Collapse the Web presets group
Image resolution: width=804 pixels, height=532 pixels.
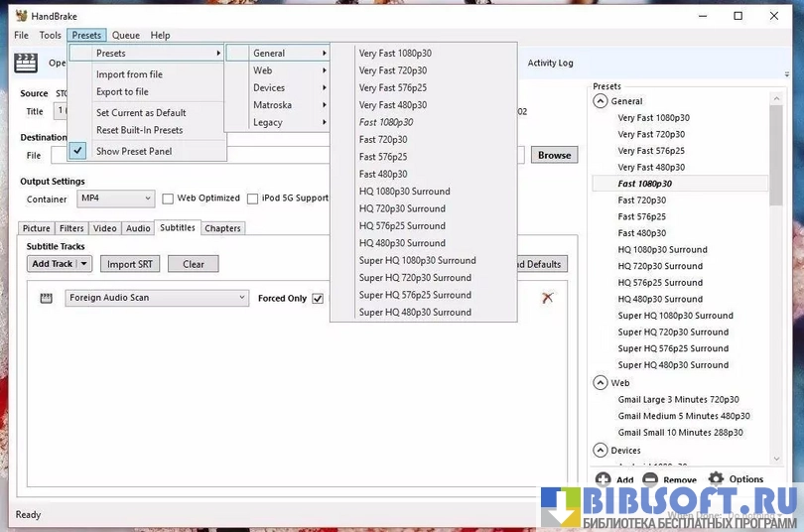(601, 383)
